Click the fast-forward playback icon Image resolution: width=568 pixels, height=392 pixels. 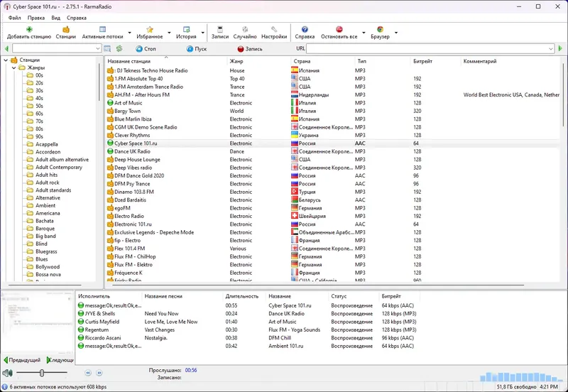pyautogui.click(x=99, y=373)
